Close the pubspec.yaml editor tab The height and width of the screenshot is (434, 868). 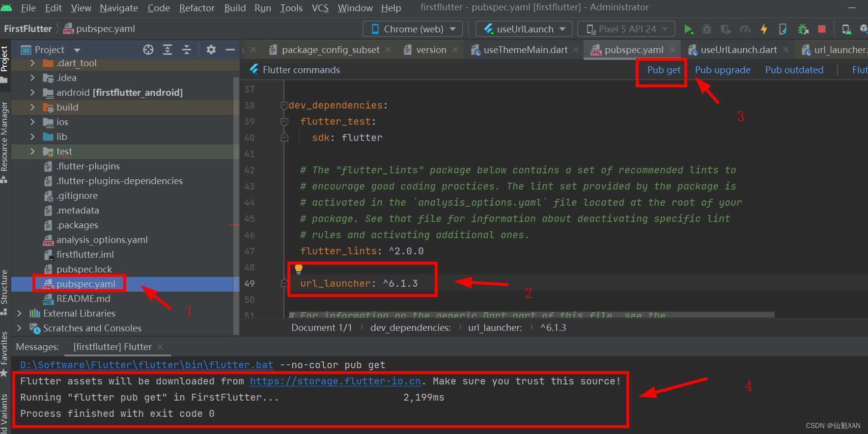click(672, 50)
